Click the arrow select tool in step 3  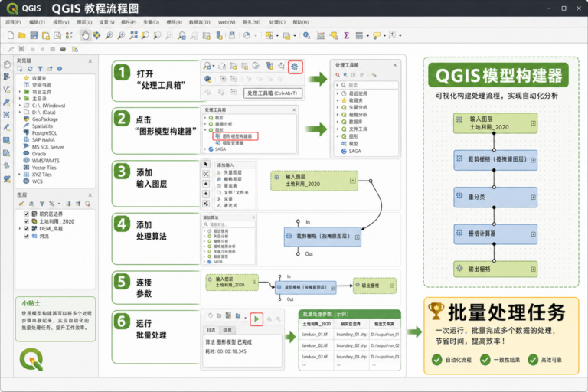pos(206,164)
